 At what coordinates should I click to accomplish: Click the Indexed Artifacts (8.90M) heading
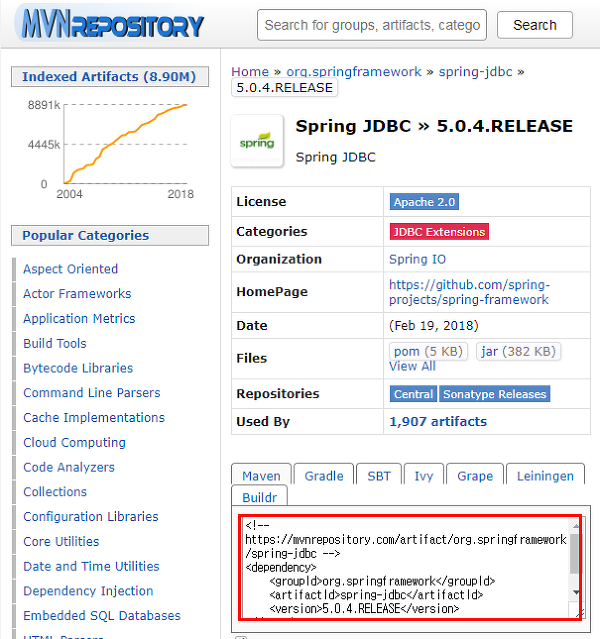pyautogui.click(x=110, y=77)
